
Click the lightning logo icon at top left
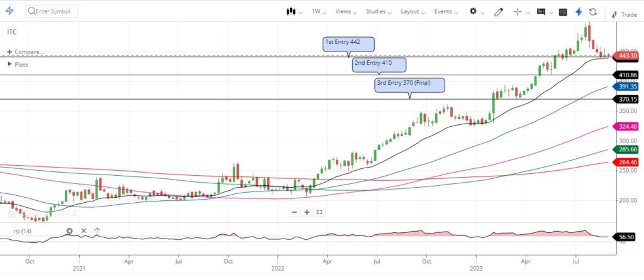pos(9,11)
